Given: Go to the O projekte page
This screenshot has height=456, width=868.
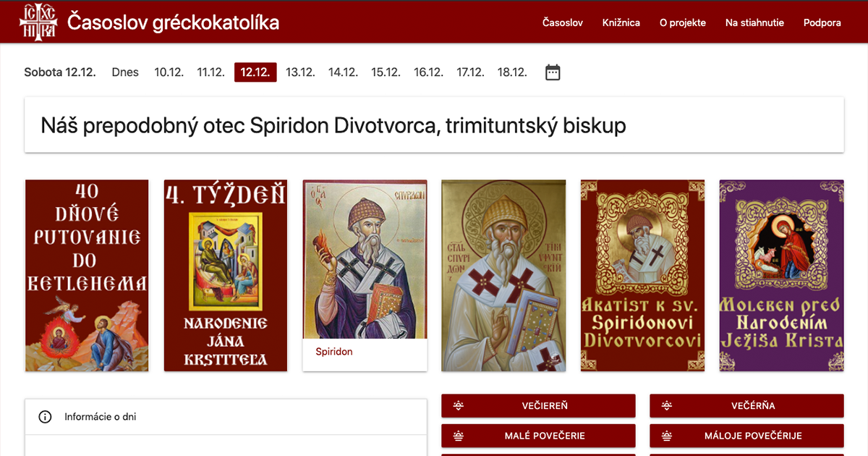Looking at the screenshot, I should 683,22.
